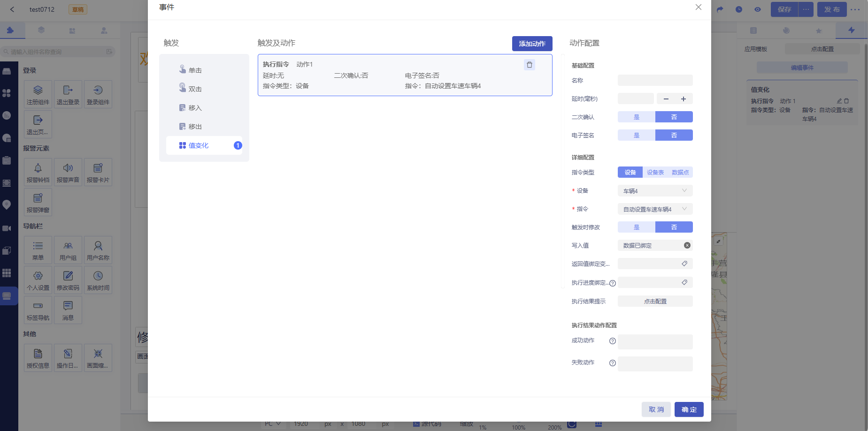The width and height of the screenshot is (868, 431).
Task: Open the header overflow menu after 发布
Action: [x=855, y=9]
